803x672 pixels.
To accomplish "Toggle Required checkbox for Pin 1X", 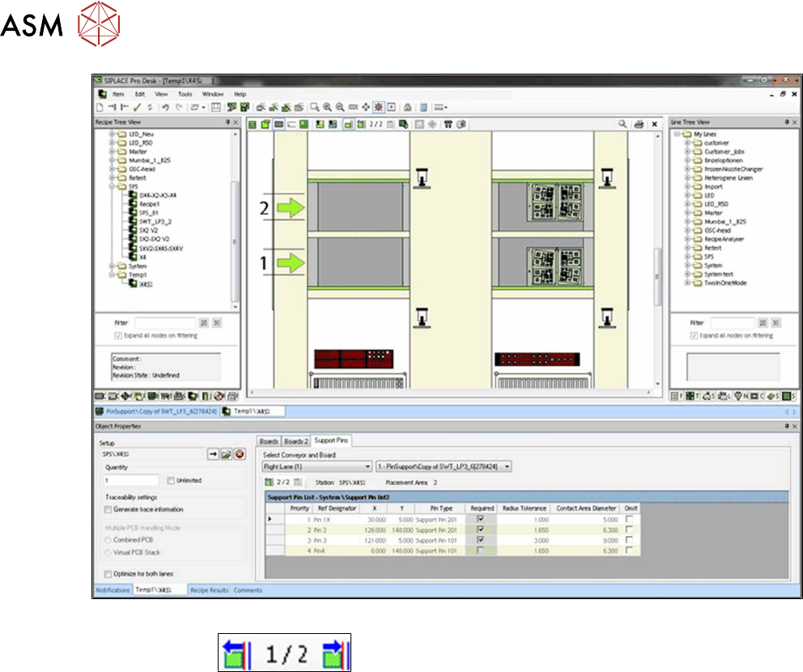I will [480, 519].
